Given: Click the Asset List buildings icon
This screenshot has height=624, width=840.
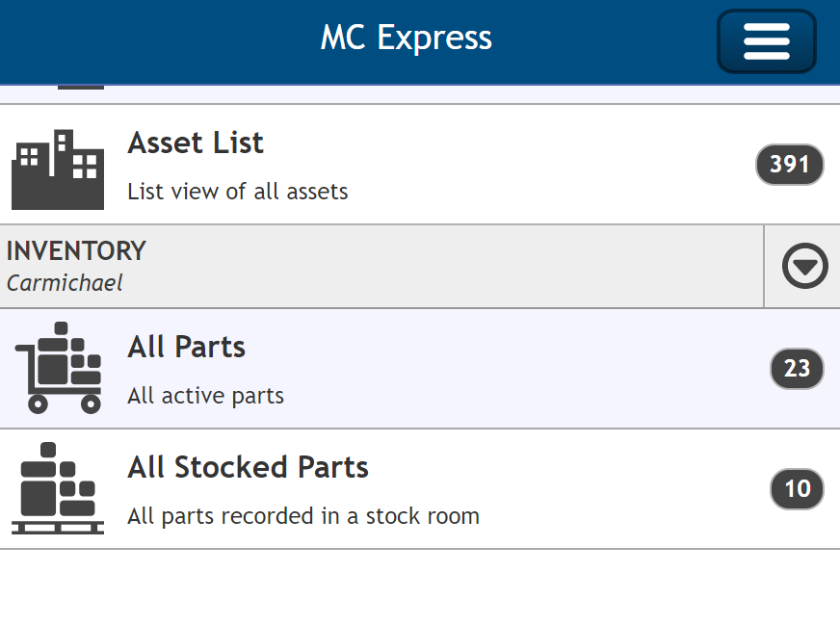Looking at the screenshot, I should tap(58, 169).
